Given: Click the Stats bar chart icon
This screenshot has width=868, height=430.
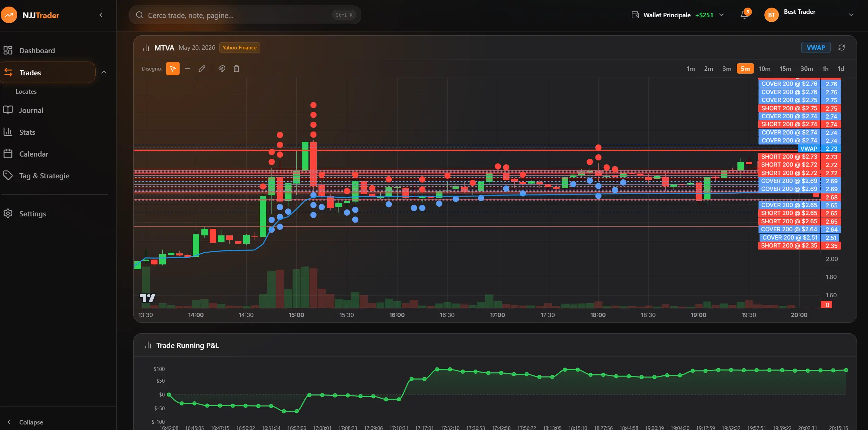Looking at the screenshot, I should click(x=8, y=132).
